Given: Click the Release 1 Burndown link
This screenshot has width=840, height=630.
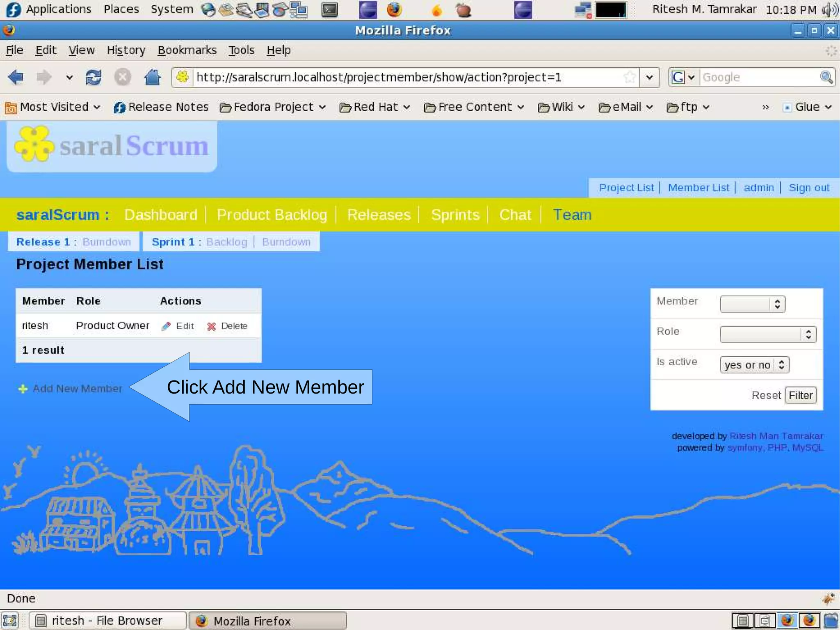Looking at the screenshot, I should (x=107, y=242).
